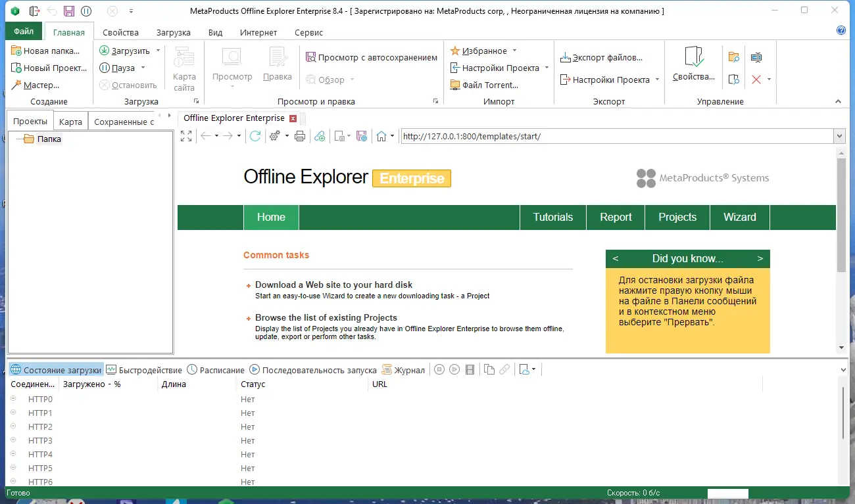Click inside the address bar field
The image size is (855, 504).
pos(592,136)
